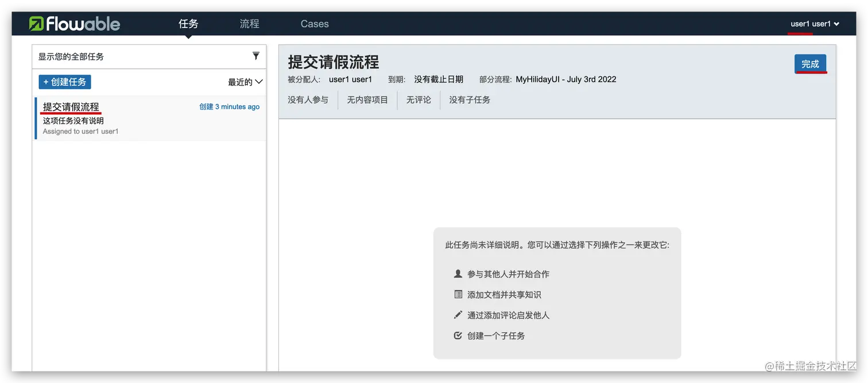Click the checkbox icon for creating a subtask
The image size is (868, 383).
pyautogui.click(x=458, y=335)
